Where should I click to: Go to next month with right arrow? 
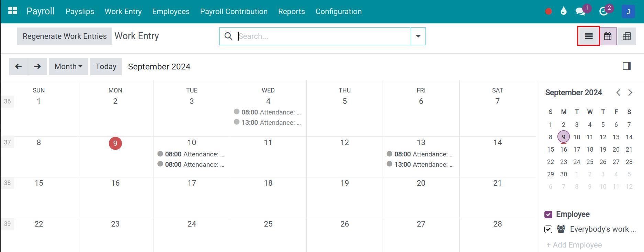[x=37, y=66]
